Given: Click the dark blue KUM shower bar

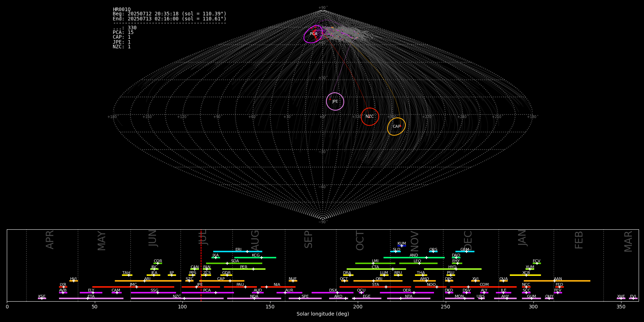Looking at the screenshot, I should [402, 246].
